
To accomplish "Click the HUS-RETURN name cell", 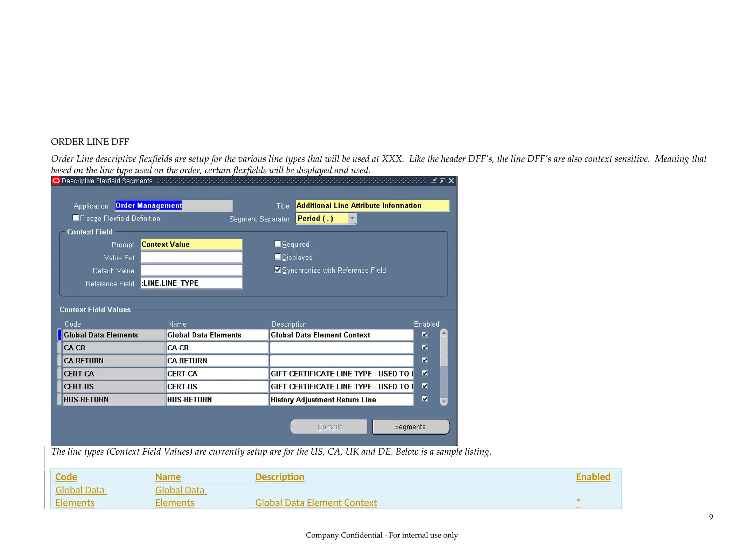I will pyautogui.click(x=217, y=400).
